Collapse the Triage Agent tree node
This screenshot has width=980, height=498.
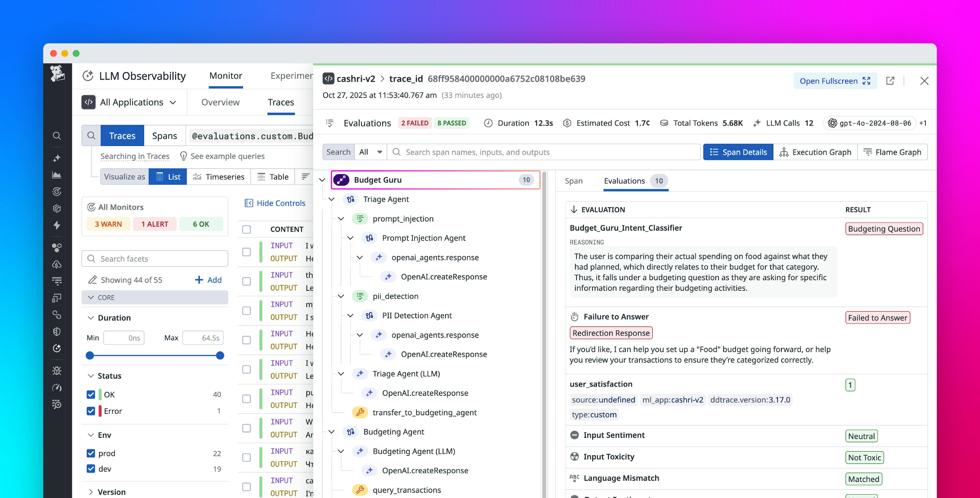click(x=331, y=199)
